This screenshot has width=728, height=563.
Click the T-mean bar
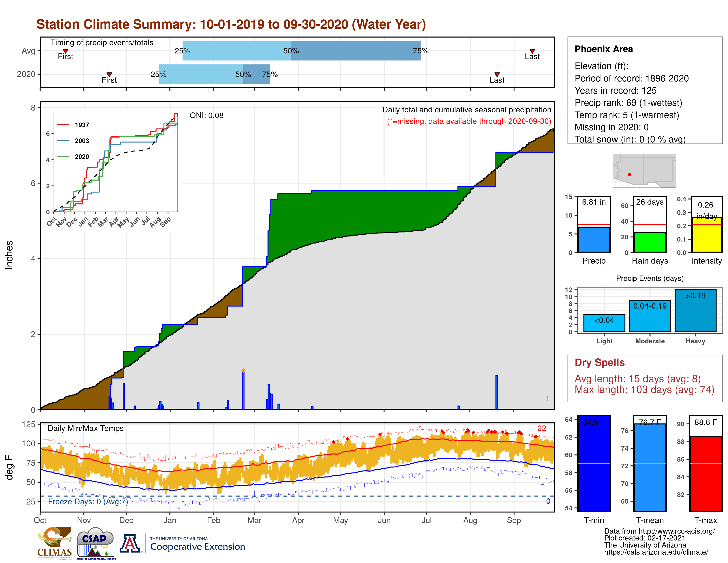click(x=650, y=467)
